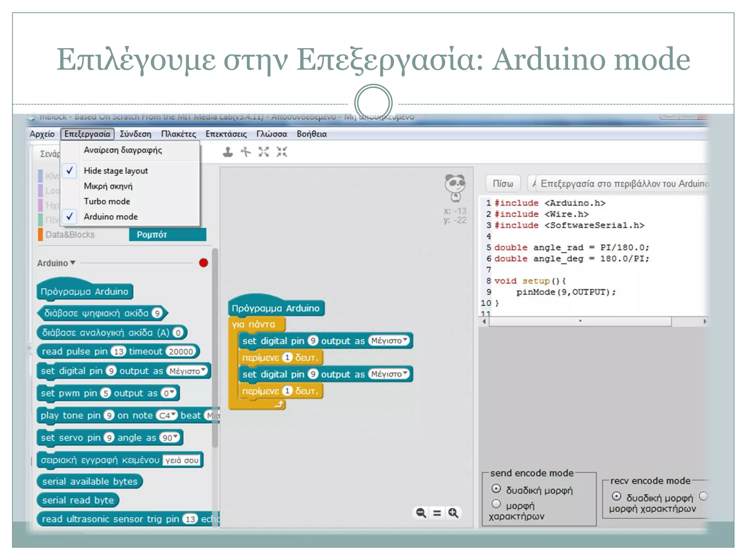The width and height of the screenshot is (747, 560).
Task: Click first περίμενε 1 seconds field
Action: (x=287, y=357)
